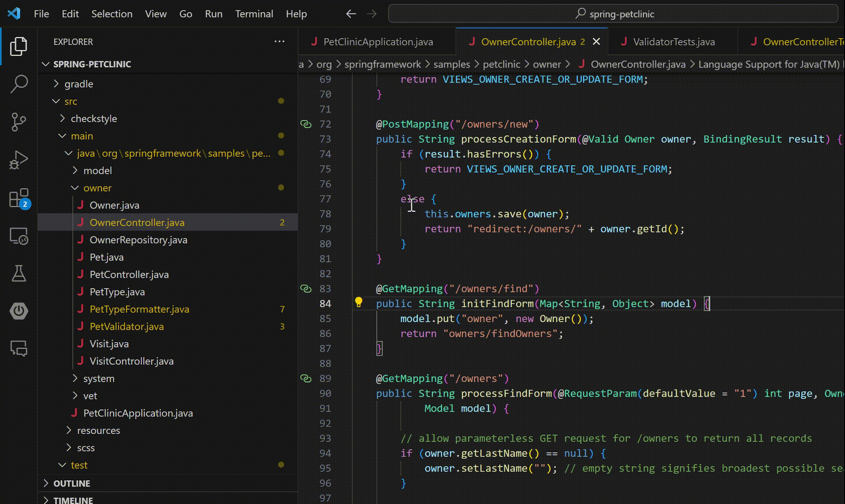Open the Search view in the activity bar
Image resolution: width=845 pixels, height=504 pixels.
coord(19,84)
